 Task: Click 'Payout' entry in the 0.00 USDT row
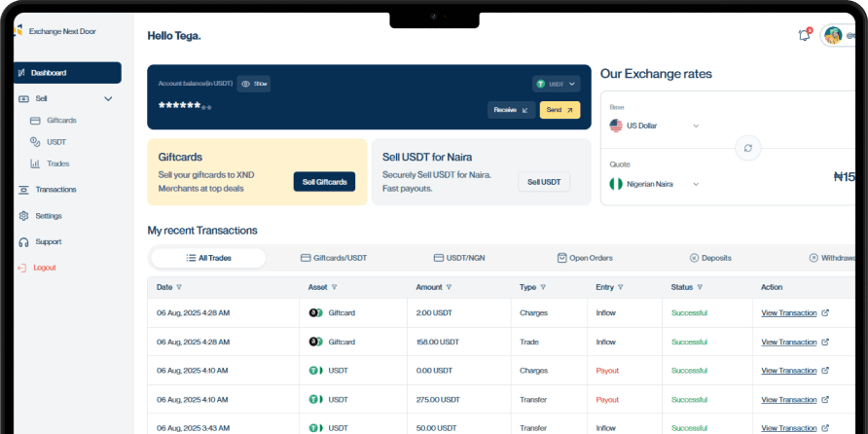(x=607, y=371)
